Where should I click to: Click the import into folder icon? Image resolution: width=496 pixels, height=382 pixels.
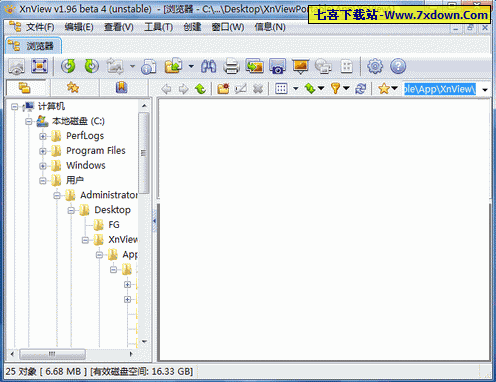click(x=173, y=66)
